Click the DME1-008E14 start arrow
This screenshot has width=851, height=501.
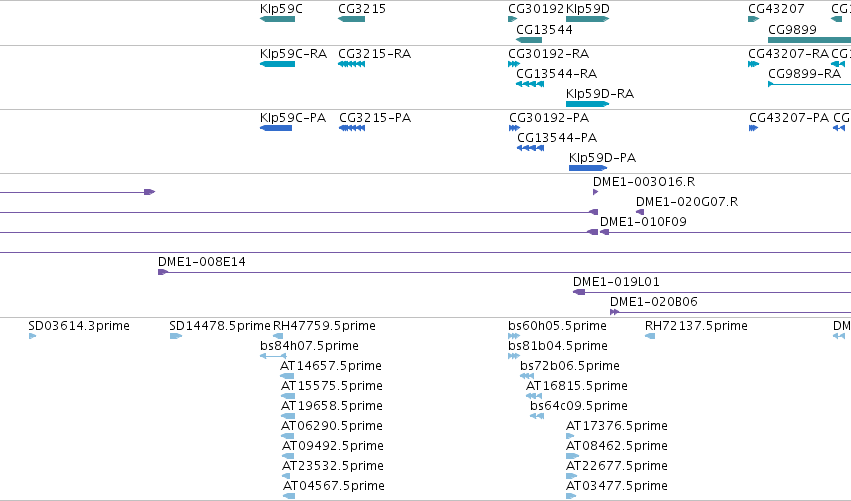click(x=162, y=272)
